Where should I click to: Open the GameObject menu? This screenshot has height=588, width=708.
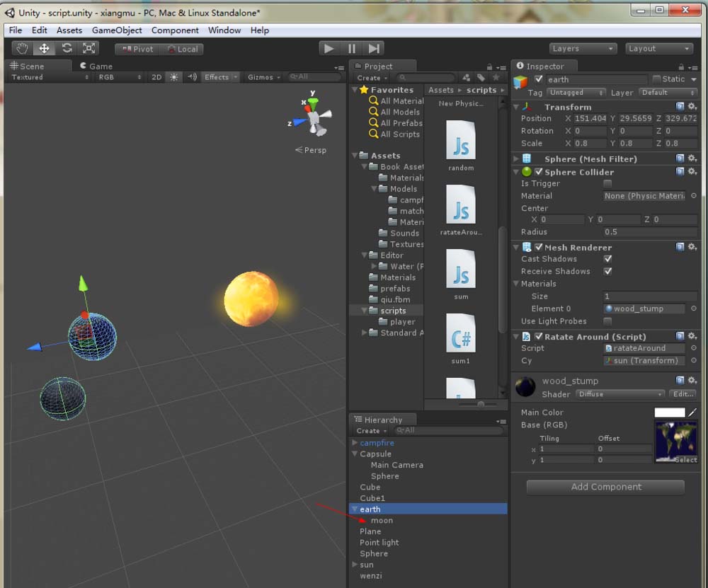tap(117, 30)
